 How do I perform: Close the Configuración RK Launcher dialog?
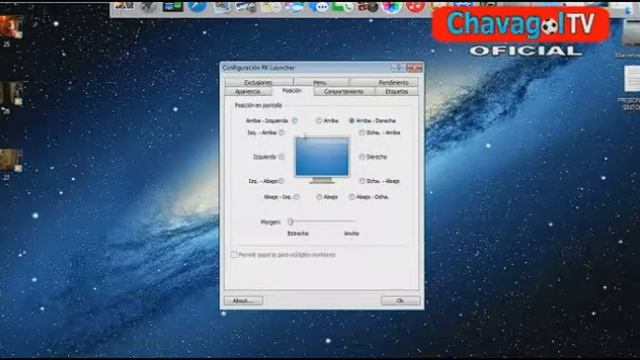414,68
